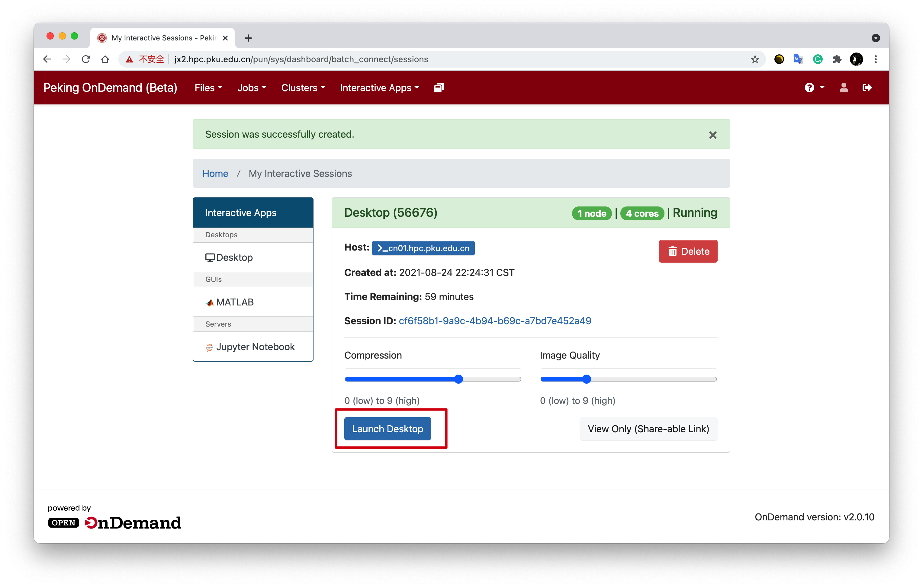Click the Interactive Apps sidebar header

tap(253, 213)
